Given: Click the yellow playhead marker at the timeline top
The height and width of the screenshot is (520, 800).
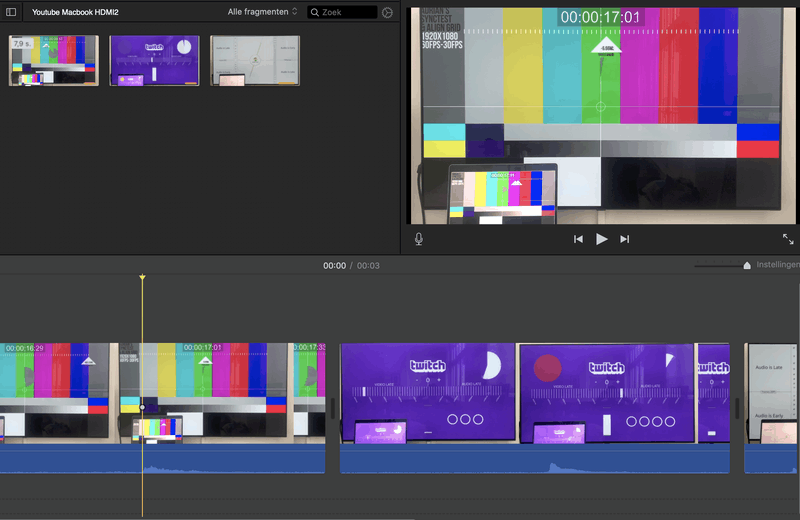Looking at the screenshot, I should click(x=142, y=277).
